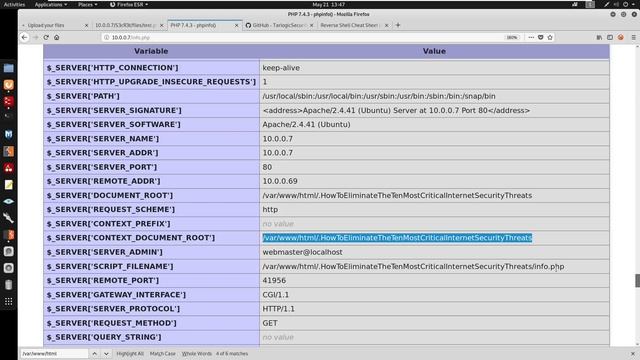640x360 pixels.
Task: Launch the Firefox icon in the dock
Action: pos(9,84)
